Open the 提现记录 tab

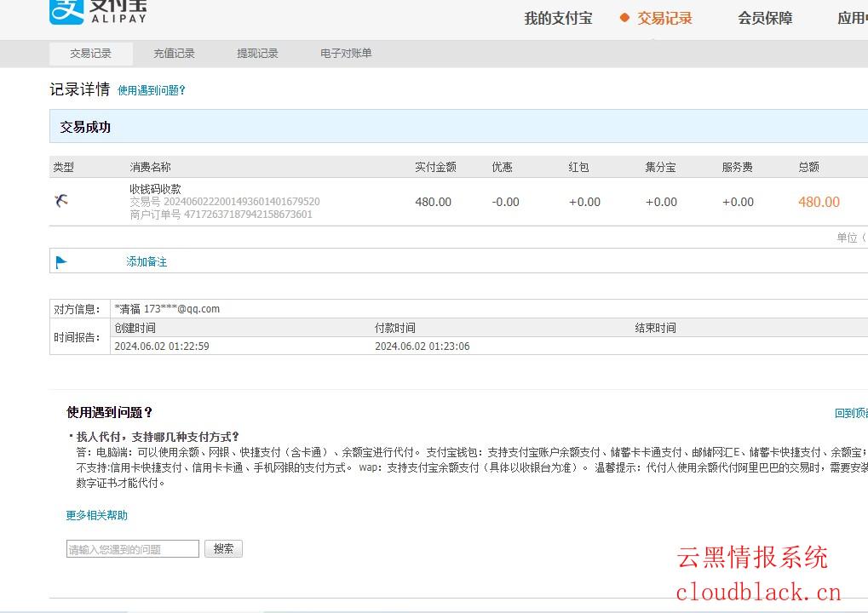[x=257, y=53]
